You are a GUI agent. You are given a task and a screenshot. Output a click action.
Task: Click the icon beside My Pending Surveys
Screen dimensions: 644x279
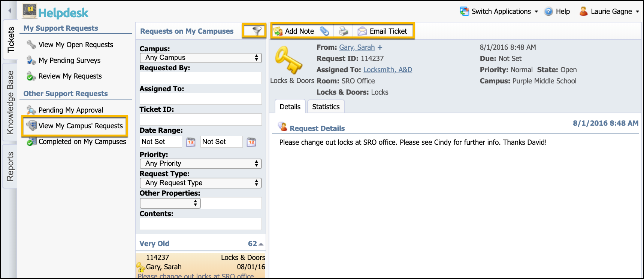click(31, 60)
